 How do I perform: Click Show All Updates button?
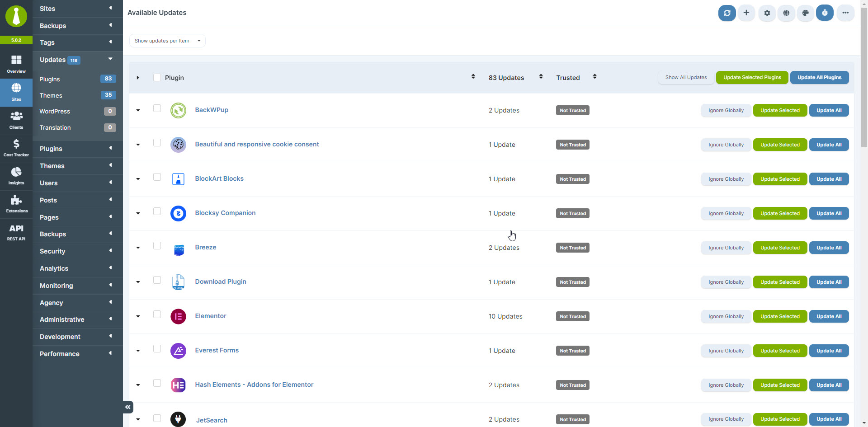(x=686, y=77)
